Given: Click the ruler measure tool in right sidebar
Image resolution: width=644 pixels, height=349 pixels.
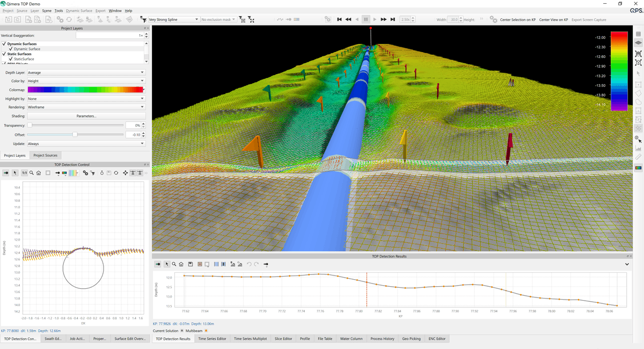Looking at the screenshot, I should click(x=638, y=157).
